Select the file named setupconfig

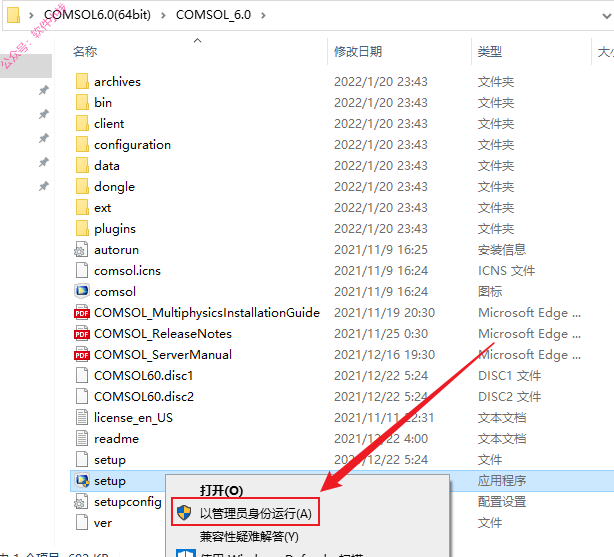(x=128, y=502)
